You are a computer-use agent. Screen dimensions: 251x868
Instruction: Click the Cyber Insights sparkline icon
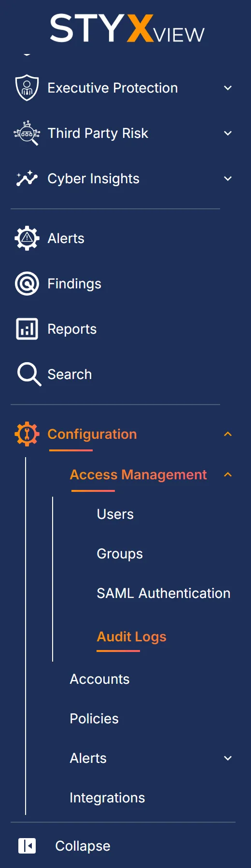27,178
